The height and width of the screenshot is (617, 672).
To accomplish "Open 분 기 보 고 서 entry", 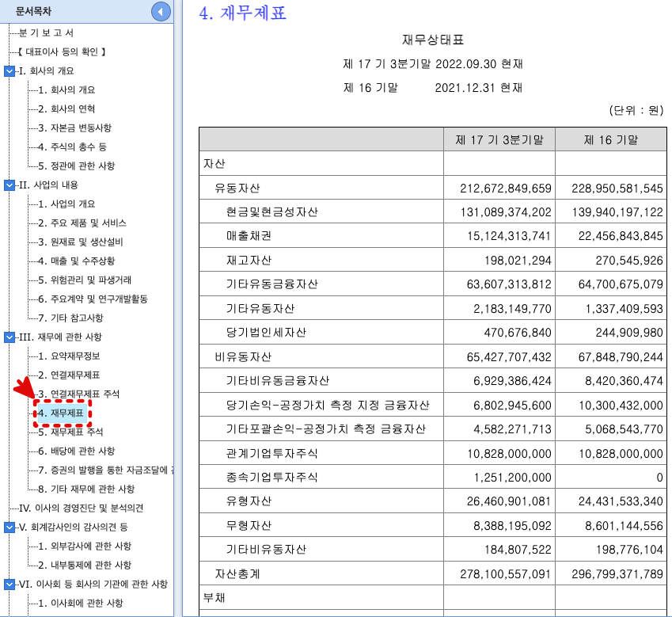I will pyautogui.click(x=46, y=33).
